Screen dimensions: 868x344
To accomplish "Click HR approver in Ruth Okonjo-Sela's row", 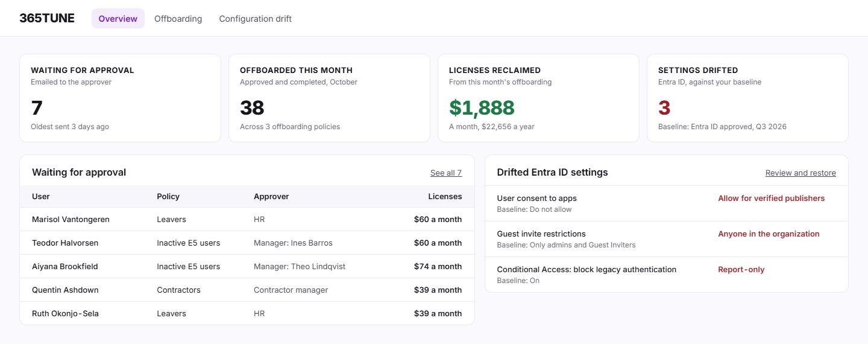I will coord(259,314).
